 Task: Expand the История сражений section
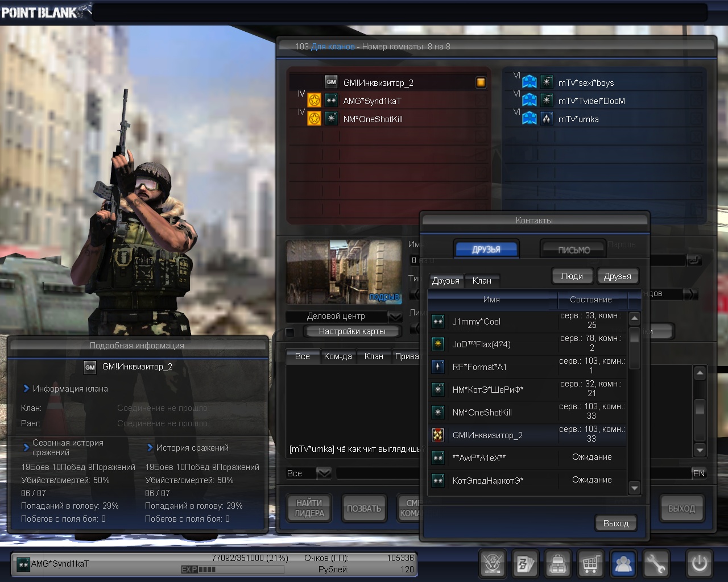pos(150,448)
